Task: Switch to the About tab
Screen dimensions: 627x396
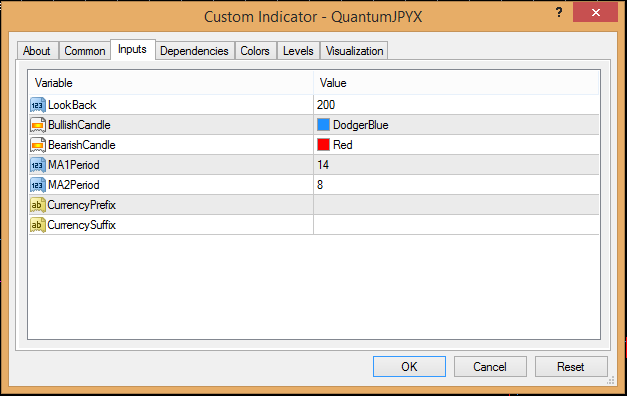Action: point(37,51)
